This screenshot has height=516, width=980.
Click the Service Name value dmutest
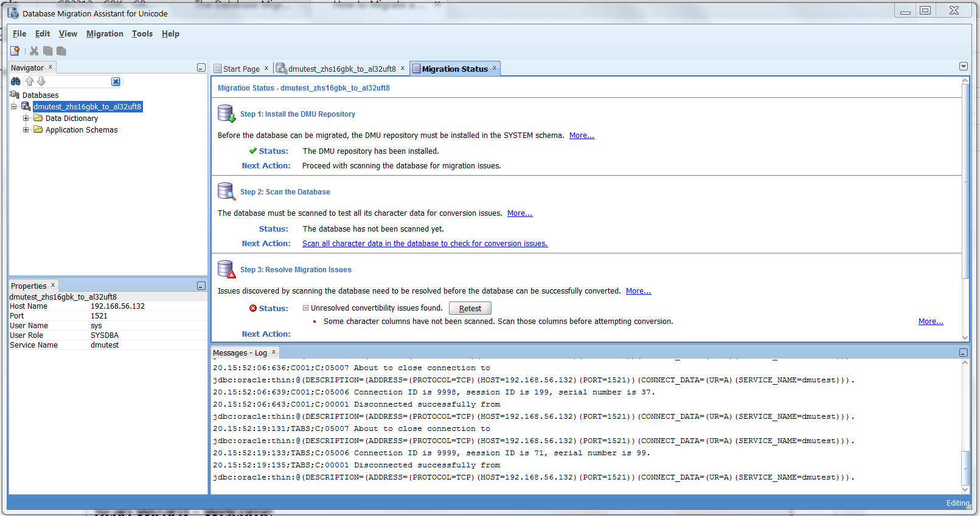pos(105,345)
